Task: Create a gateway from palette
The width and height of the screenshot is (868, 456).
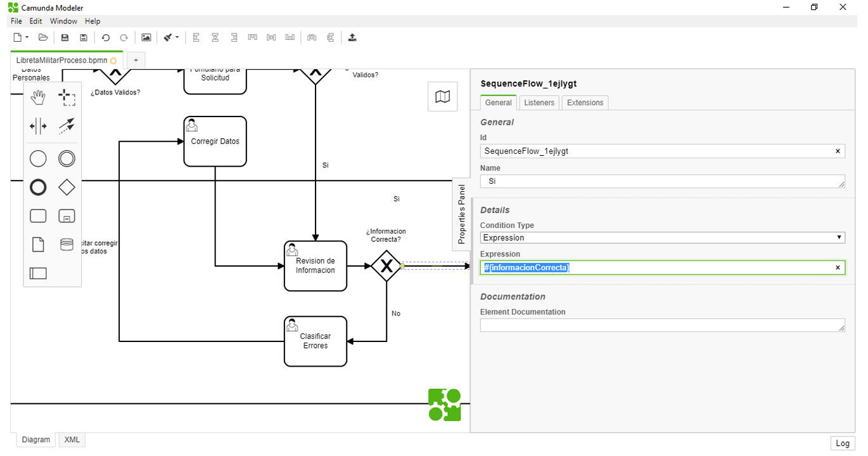Action: pyautogui.click(x=67, y=187)
